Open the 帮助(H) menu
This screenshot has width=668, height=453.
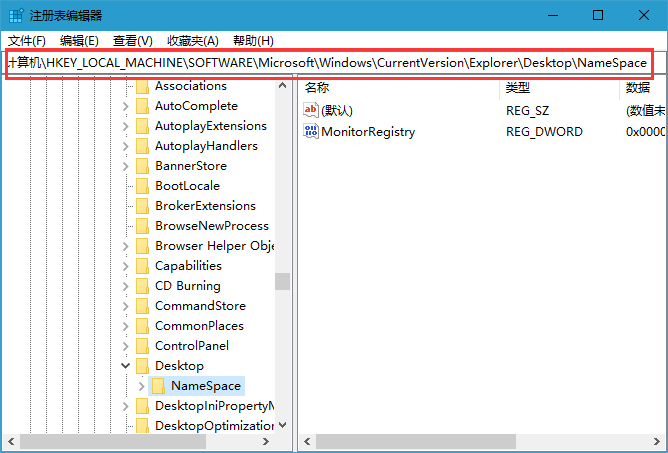tap(253, 41)
